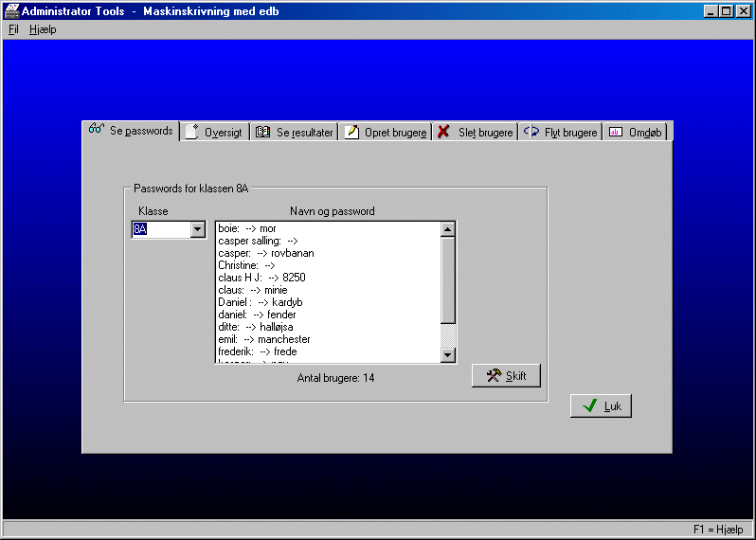Select the Se passwords tab
The image size is (756, 540).
coord(131,130)
